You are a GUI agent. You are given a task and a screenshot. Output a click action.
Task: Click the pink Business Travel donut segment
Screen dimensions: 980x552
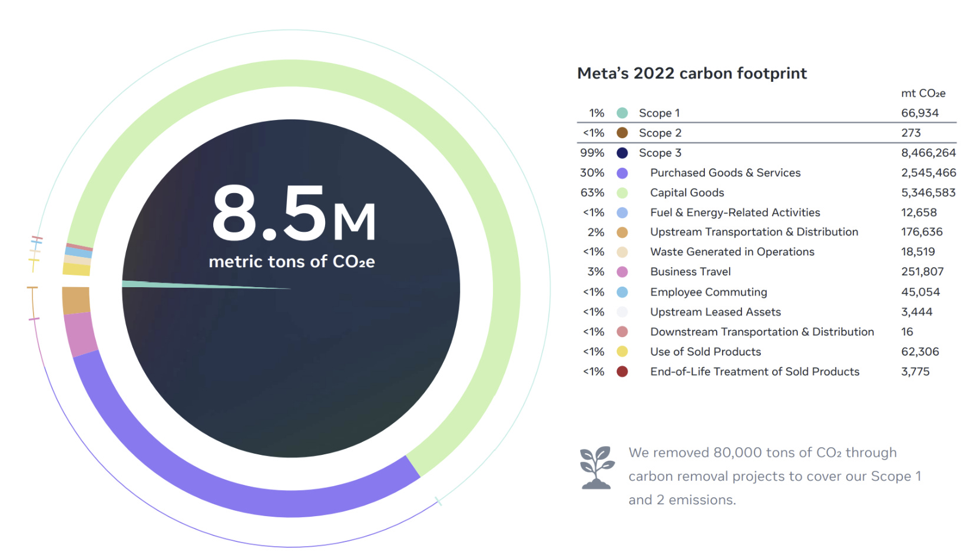tap(81, 334)
